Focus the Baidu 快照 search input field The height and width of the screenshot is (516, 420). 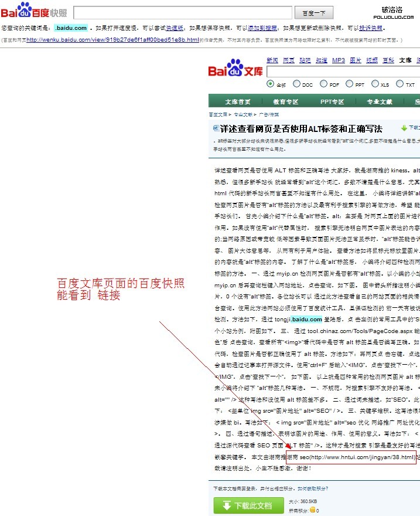click(183, 13)
